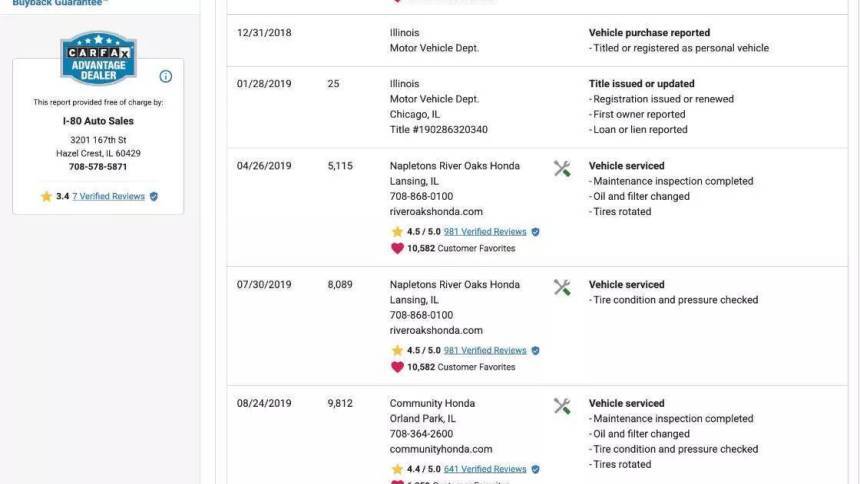Image resolution: width=860 pixels, height=484 pixels.
Task: Click the wrench icon for 08/24/2019 service
Action: tap(562, 406)
